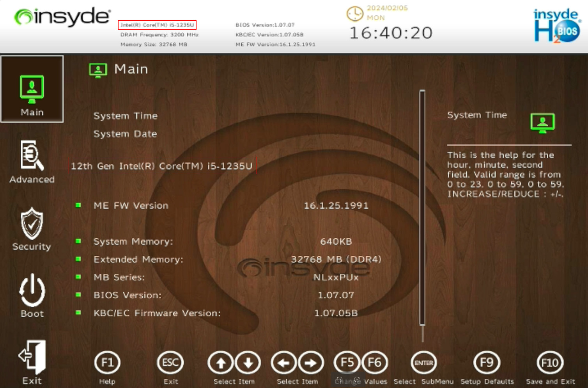
Task: Click the down arrow Select Item icon
Action: coord(248,363)
